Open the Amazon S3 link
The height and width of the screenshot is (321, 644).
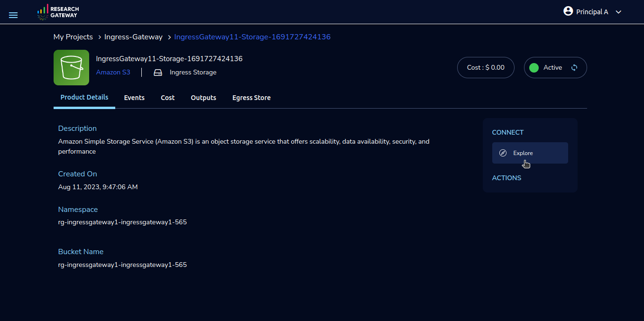click(x=113, y=73)
